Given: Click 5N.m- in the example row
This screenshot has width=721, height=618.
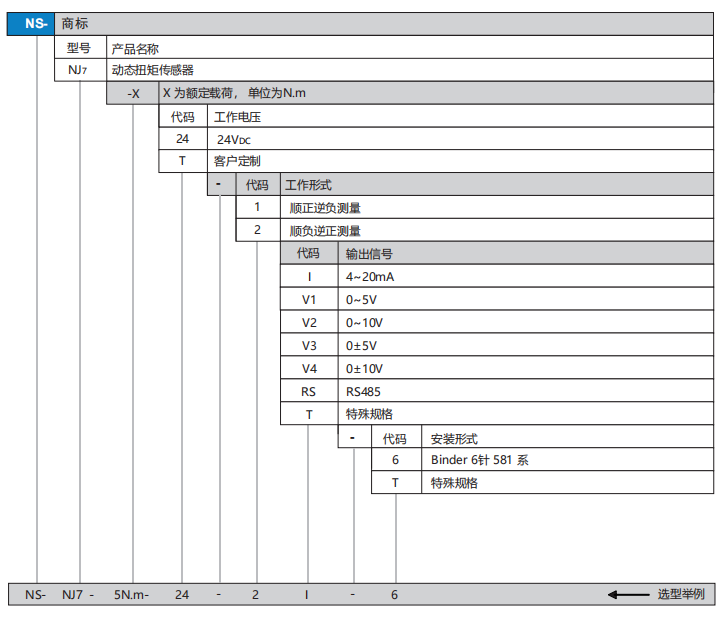Looking at the screenshot, I should point(132,595).
